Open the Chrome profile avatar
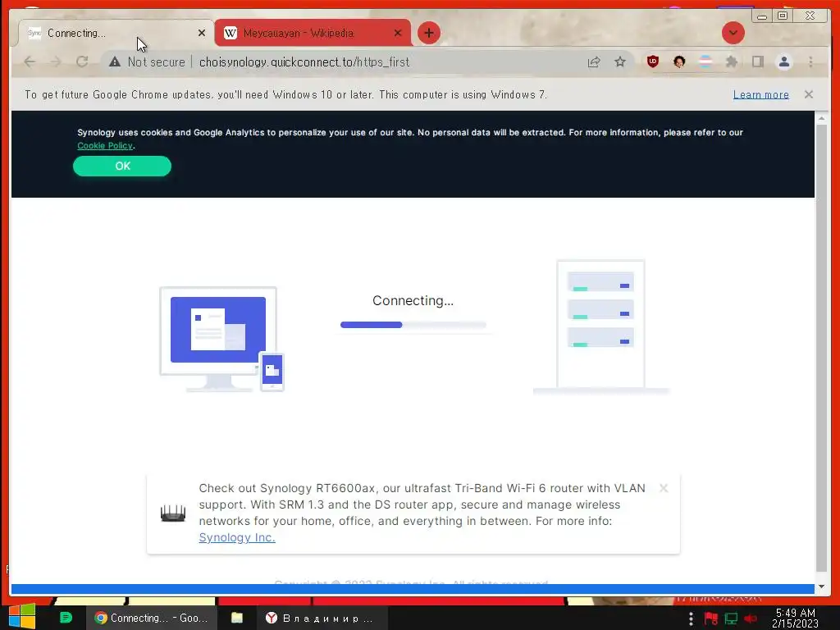 pos(783,62)
